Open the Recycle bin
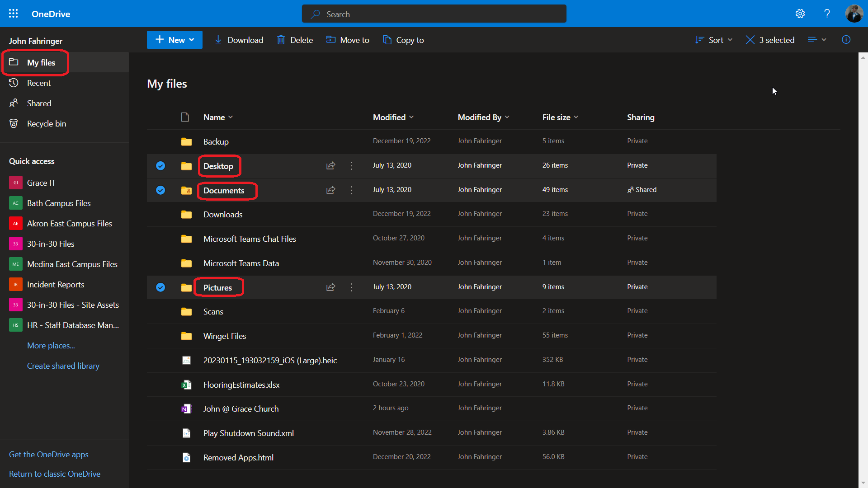 click(x=64, y=123)
